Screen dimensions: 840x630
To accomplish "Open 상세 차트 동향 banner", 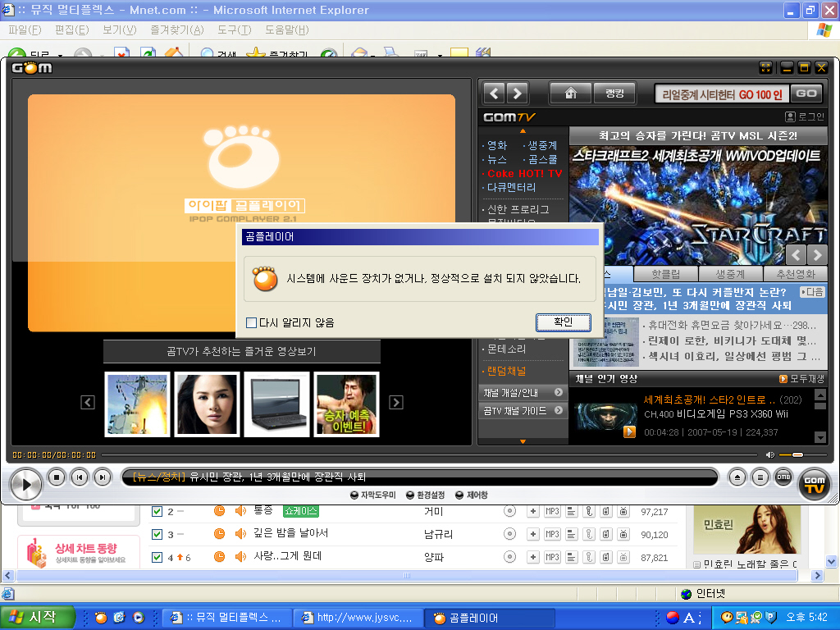I will pyautogui.click(x=79, y=552).
